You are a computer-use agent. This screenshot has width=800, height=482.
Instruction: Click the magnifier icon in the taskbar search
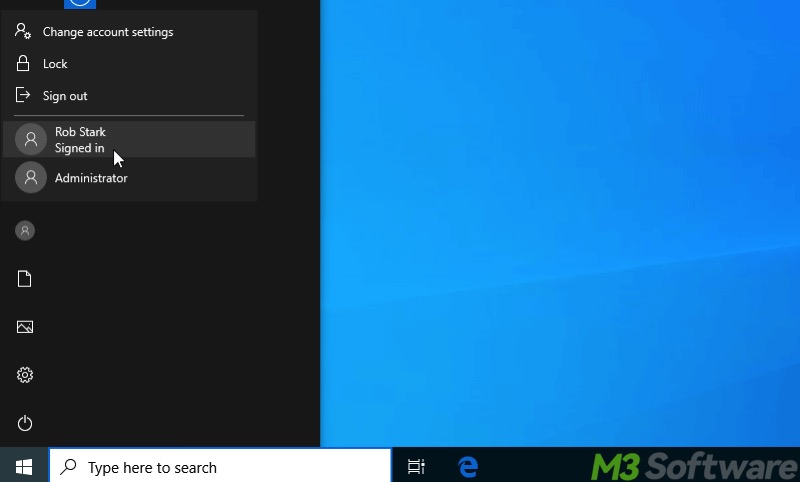[x=68, y=467]
